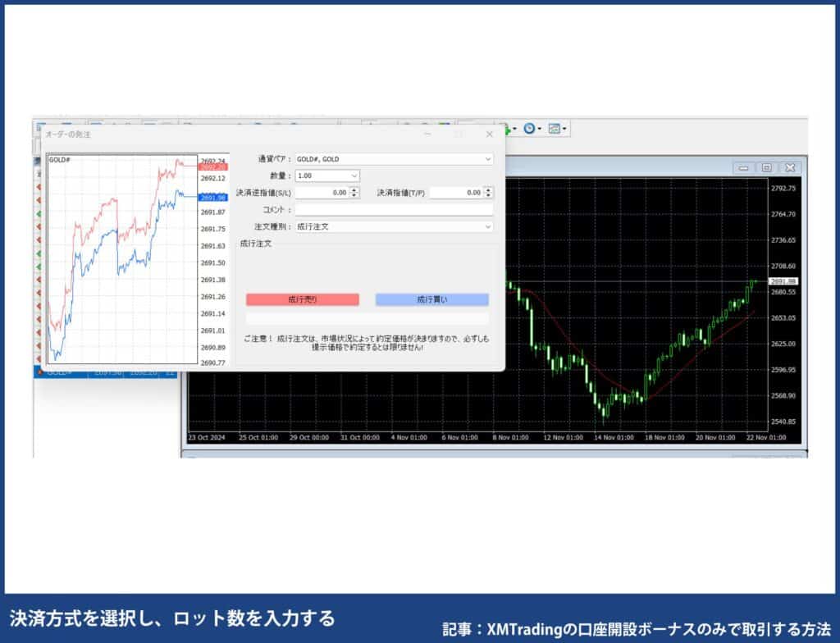Click the 2792.75 price level on main chart

(783, 189)
